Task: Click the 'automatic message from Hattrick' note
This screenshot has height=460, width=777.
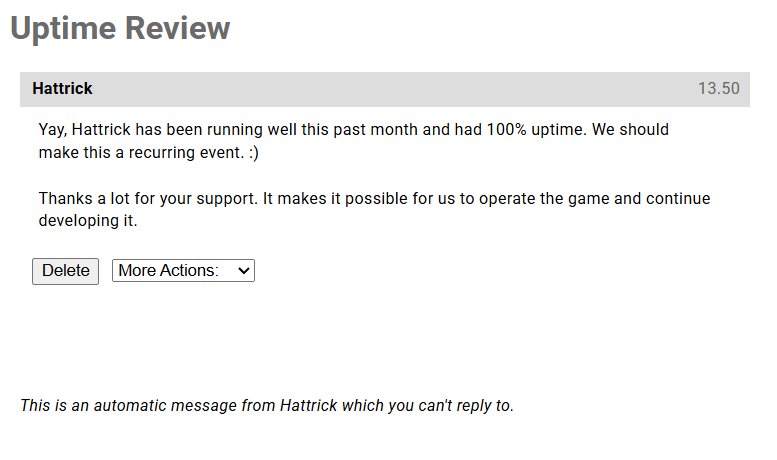Action: pos(267,405)
